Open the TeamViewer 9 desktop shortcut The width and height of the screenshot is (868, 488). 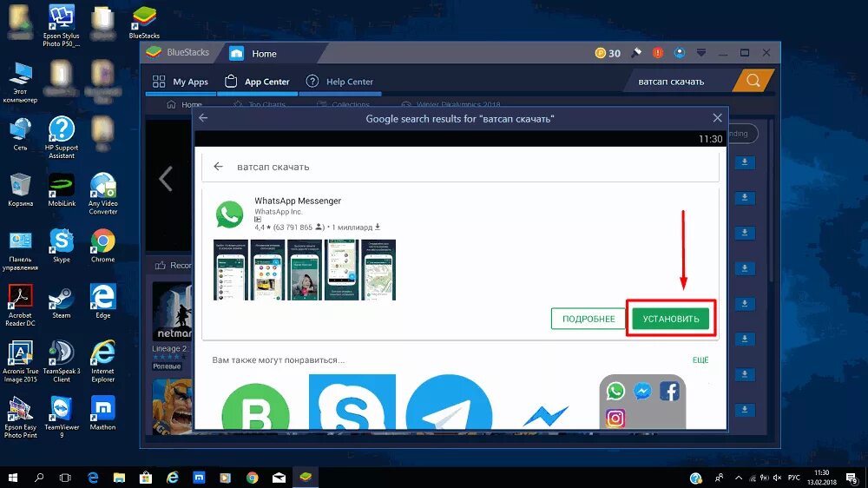click(x=62, y=417)
